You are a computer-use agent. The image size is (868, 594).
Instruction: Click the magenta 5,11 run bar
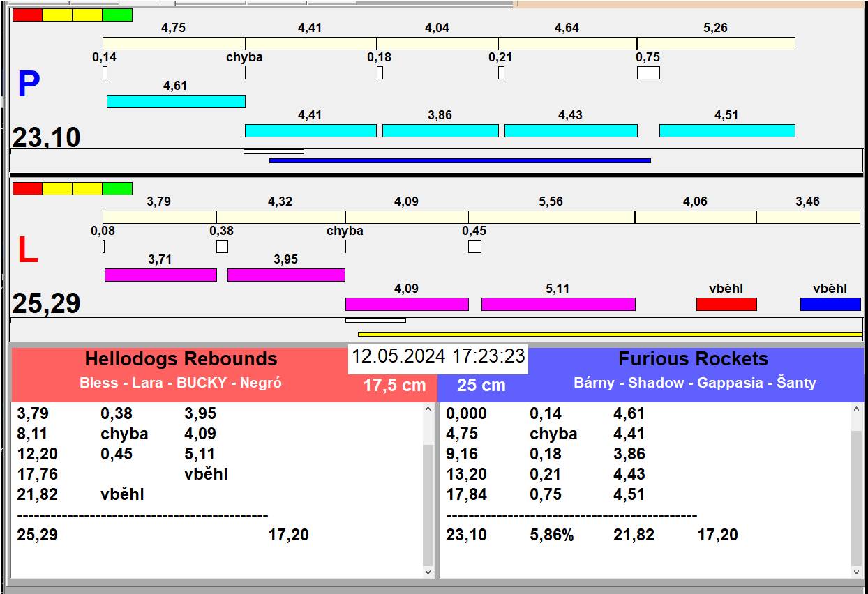point(558,304)
